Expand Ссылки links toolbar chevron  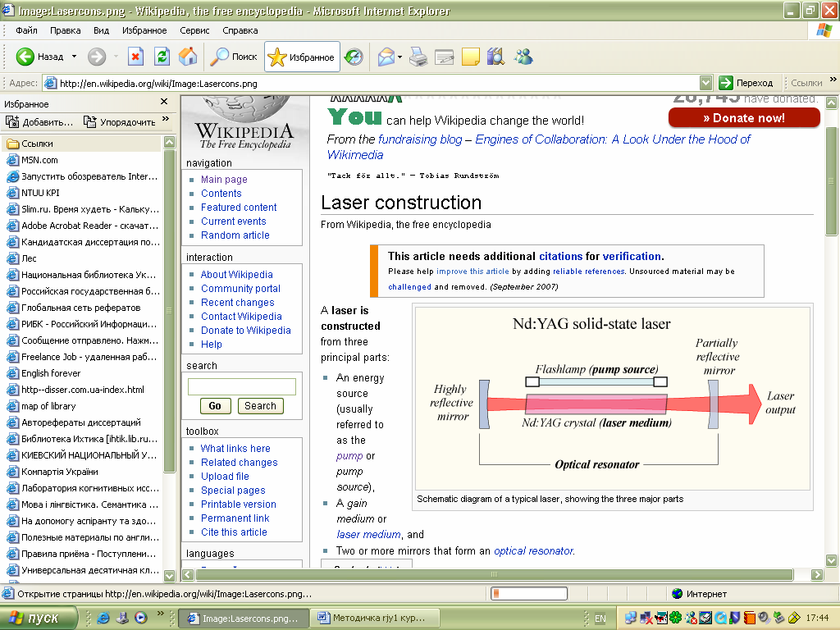click(x=833, y=80)
